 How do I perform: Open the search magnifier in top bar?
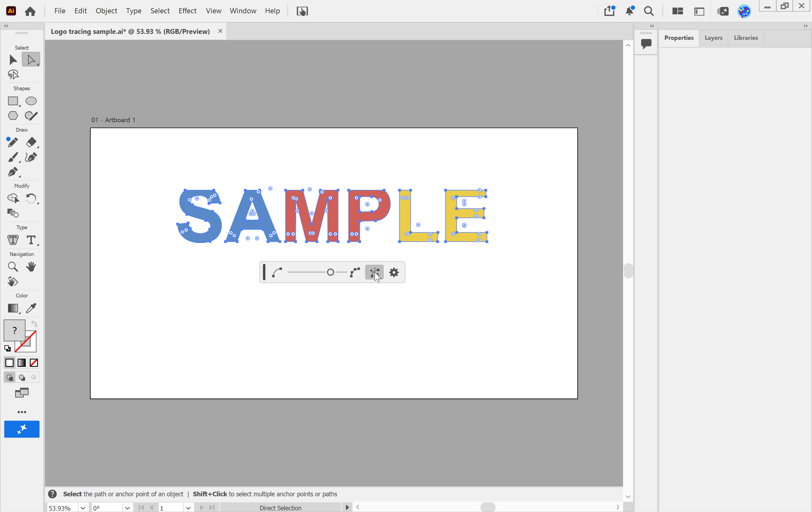pos(649,11)
